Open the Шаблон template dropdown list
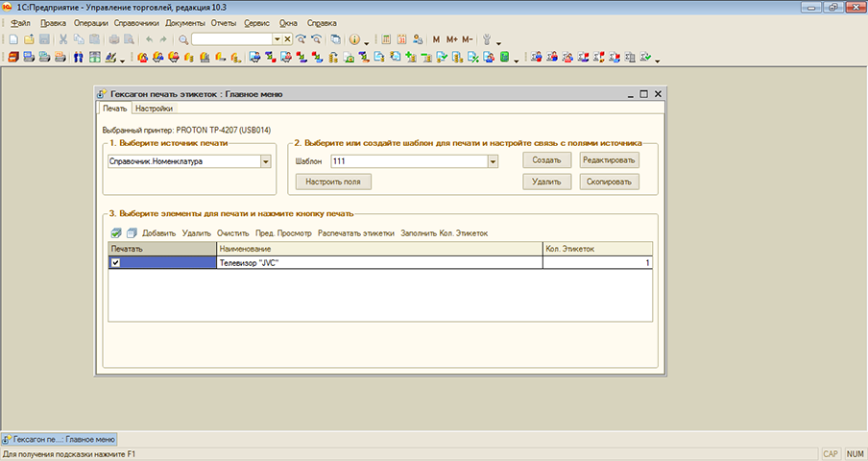The image size is (868, 461). click(x=493, y=161)
